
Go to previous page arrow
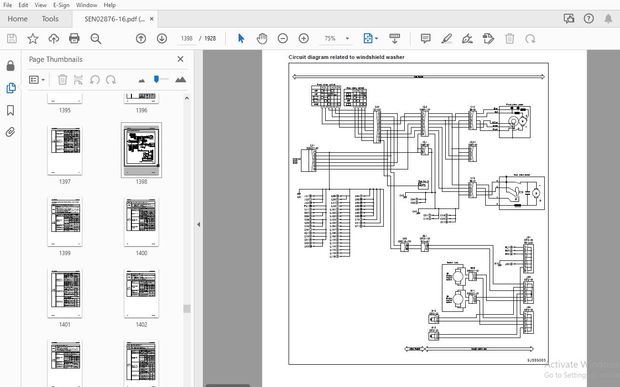click(141, 38)
